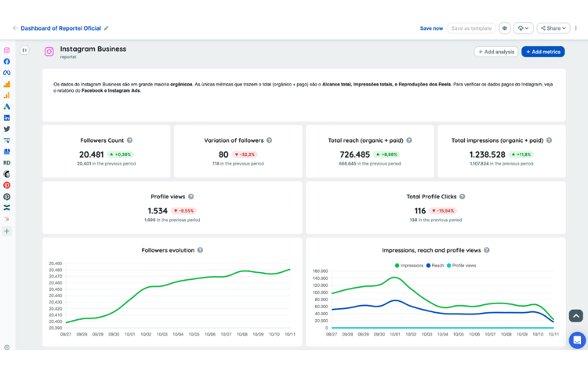
Task: Select the Instagram Business section heading
Action: [93, 49]
